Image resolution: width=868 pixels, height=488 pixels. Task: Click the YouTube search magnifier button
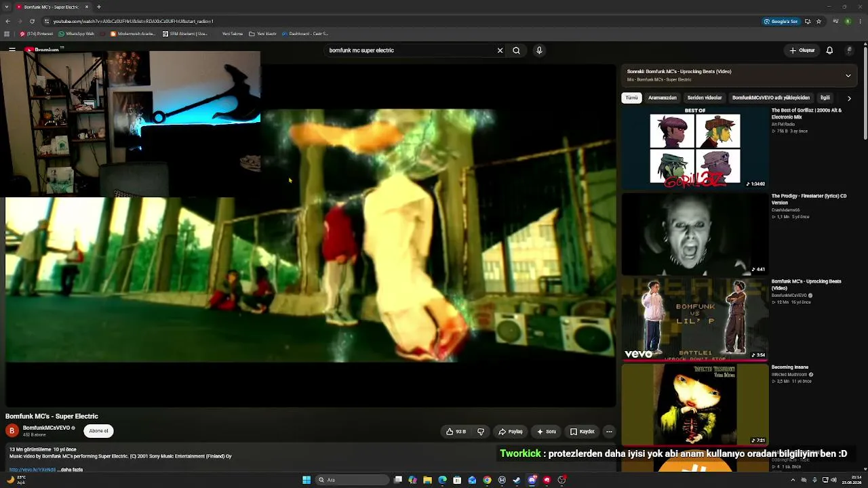(516, 50)
